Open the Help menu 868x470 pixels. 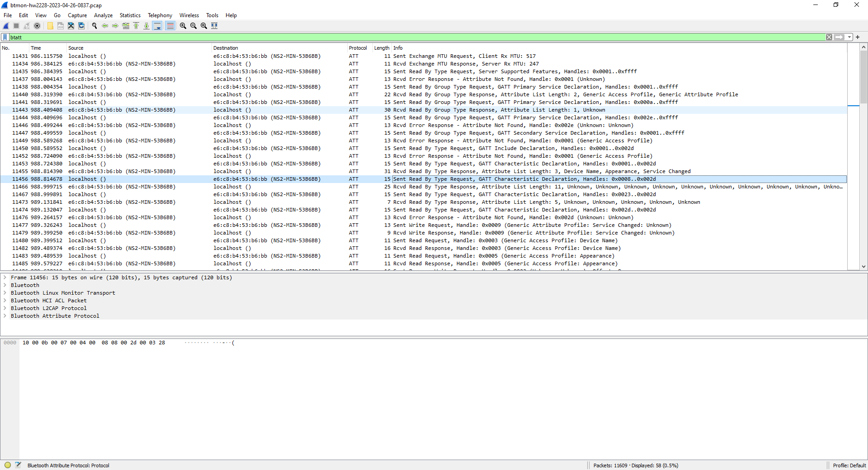231,15
